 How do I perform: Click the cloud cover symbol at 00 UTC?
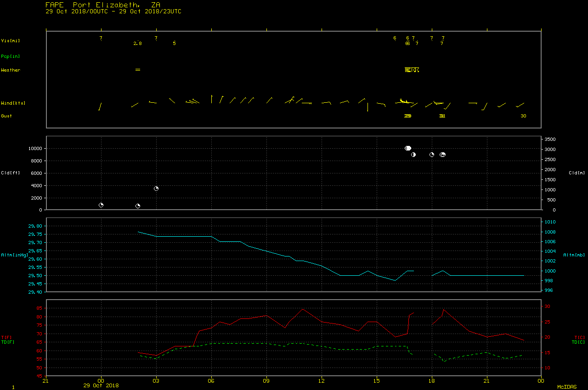pyautogui.click(x=101, y=205)
